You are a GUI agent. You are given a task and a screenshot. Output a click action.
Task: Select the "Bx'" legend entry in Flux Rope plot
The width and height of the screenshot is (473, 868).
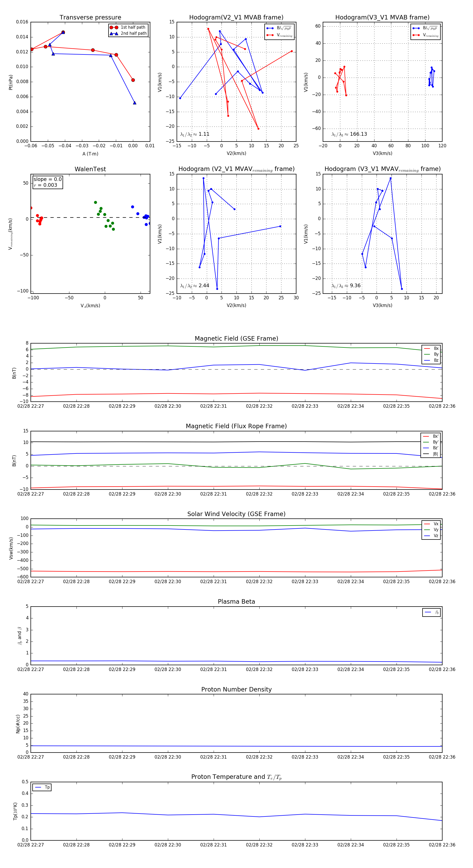(x=431, y=436)
